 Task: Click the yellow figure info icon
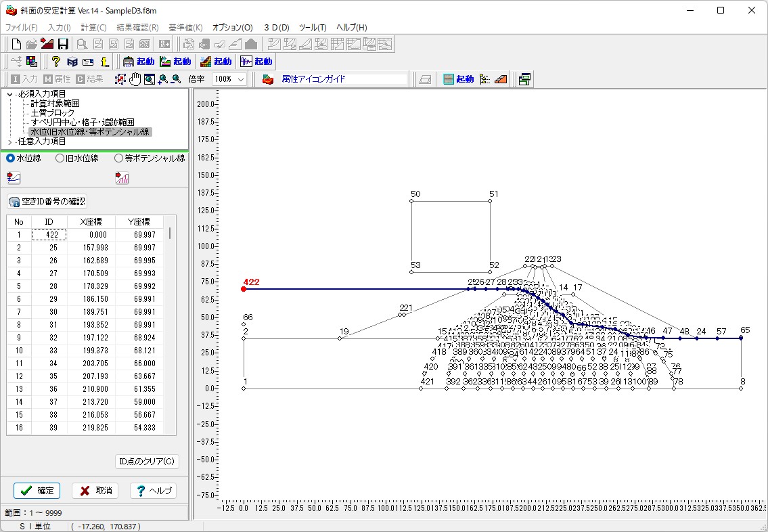coord(104,61)
